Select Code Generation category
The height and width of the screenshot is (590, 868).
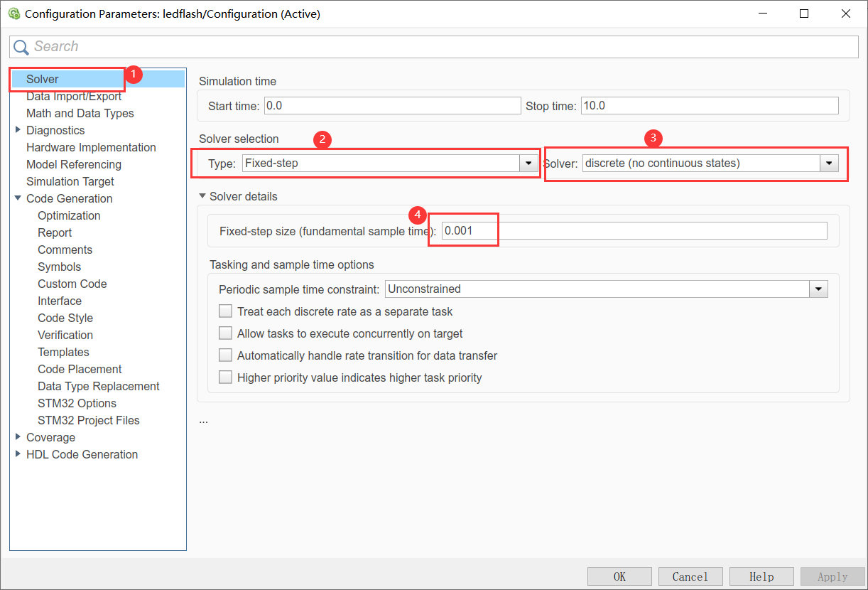[x=69, y=198]
